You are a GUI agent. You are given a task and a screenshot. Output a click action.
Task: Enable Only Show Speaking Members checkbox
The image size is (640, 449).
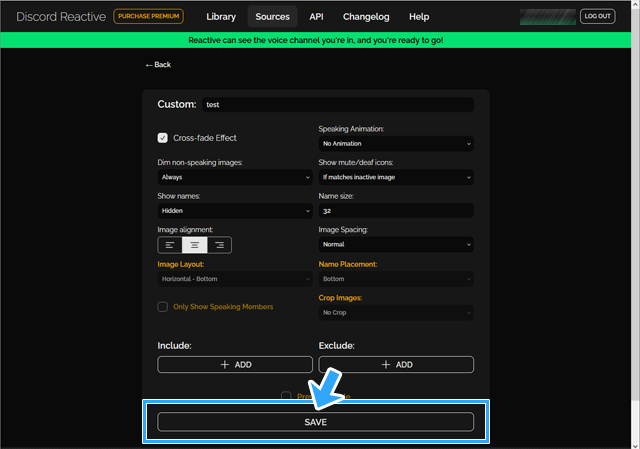point(163,307)
